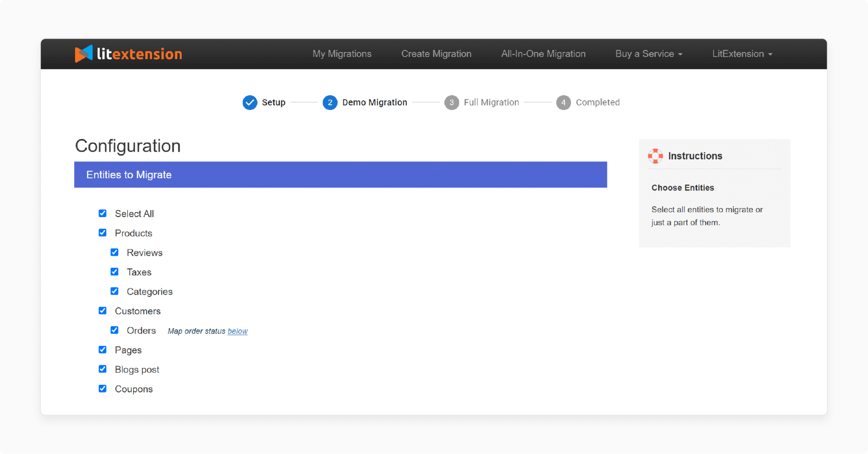The width and height of the screenshot is (868, 454).
Task: Toggle the Taxes checkbox
Action: pos(114,272)
